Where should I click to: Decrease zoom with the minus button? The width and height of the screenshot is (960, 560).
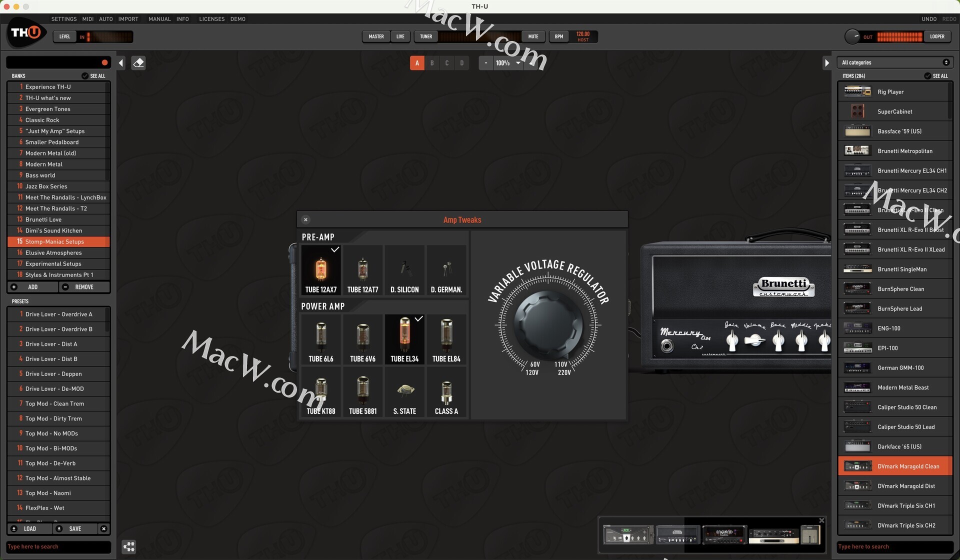click(x=485, y=63)
